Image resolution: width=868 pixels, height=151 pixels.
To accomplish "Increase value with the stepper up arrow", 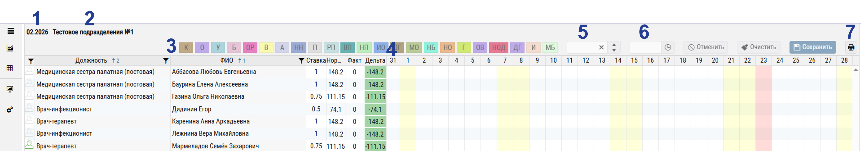I will (x=614, y=45).
